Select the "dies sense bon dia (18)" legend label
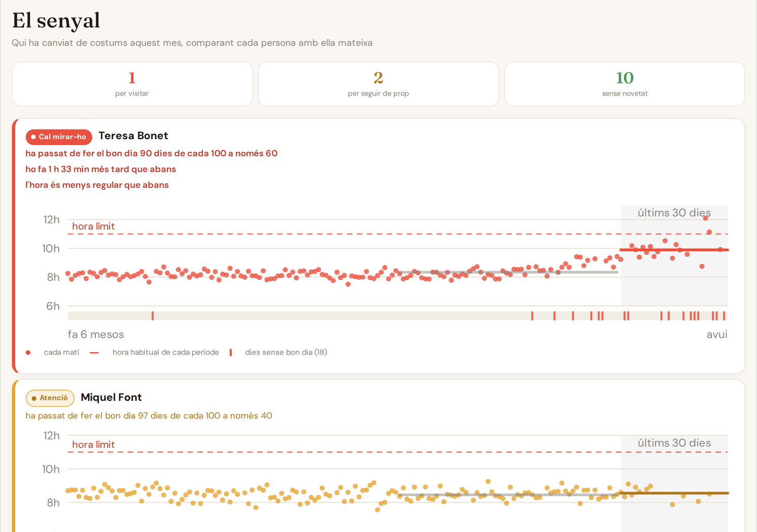Viewport: 757px width, 532px height. tap(286, 352)
